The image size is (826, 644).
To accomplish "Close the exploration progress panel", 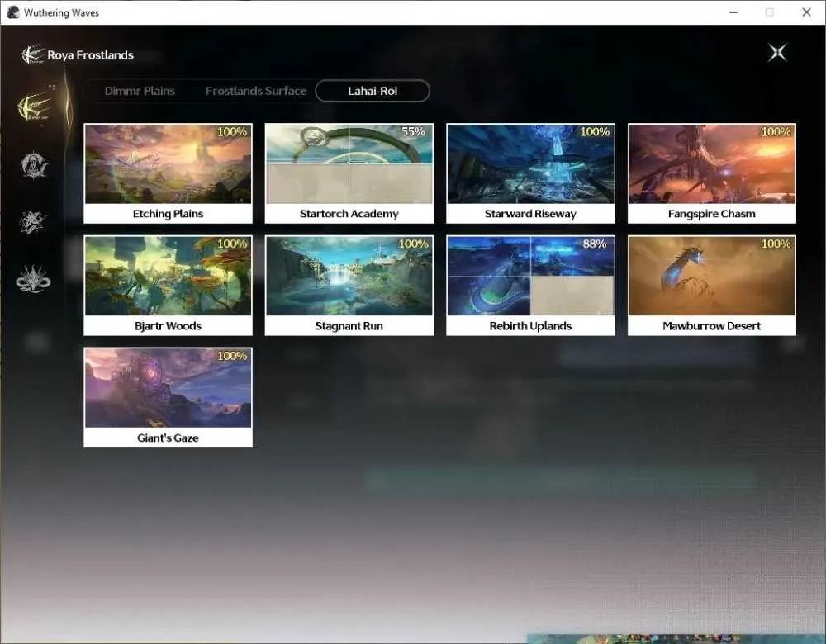I will [x=777, y=53].
